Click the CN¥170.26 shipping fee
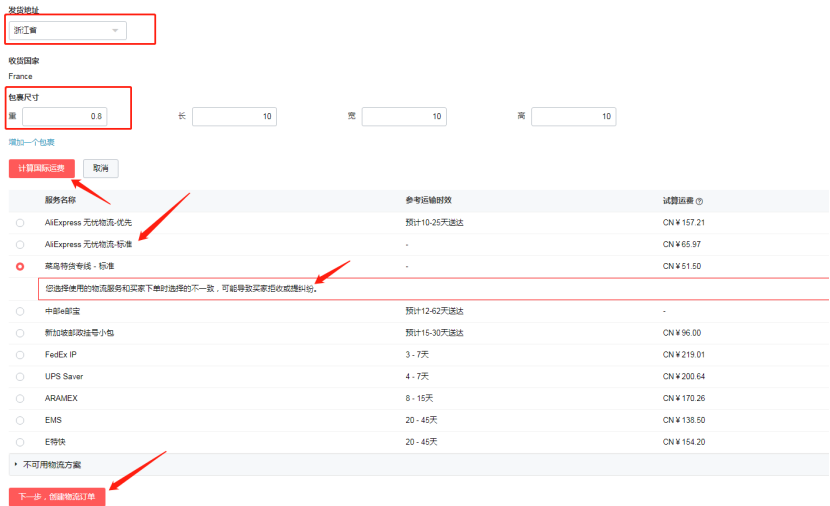This screenshot has height=506, width=830. (x=684, y=398)
